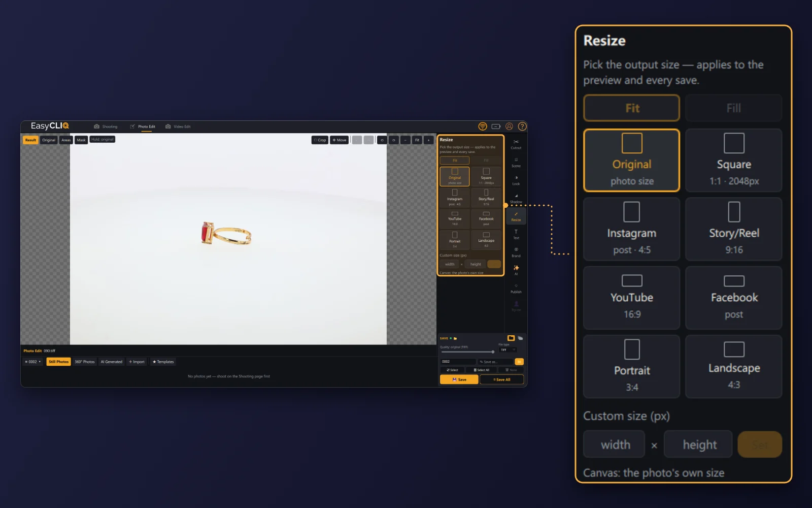Show the Original view

coord(49,140)
